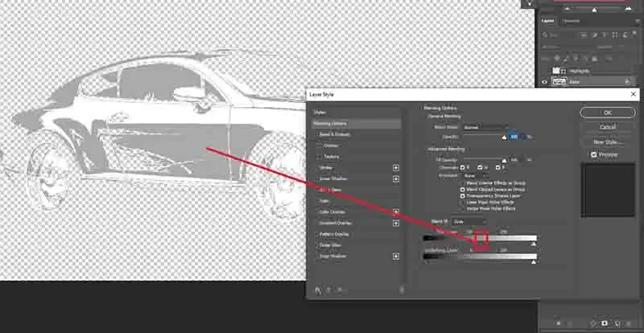Enable Vector Mask Hides Effects checkbox
The width and height of the screenshot is (644, 333).
[462, 208]
